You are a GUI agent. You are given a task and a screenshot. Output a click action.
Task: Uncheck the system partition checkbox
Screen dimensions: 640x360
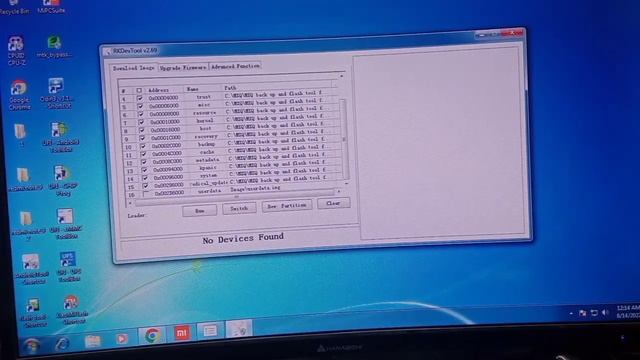click(145, 178)
